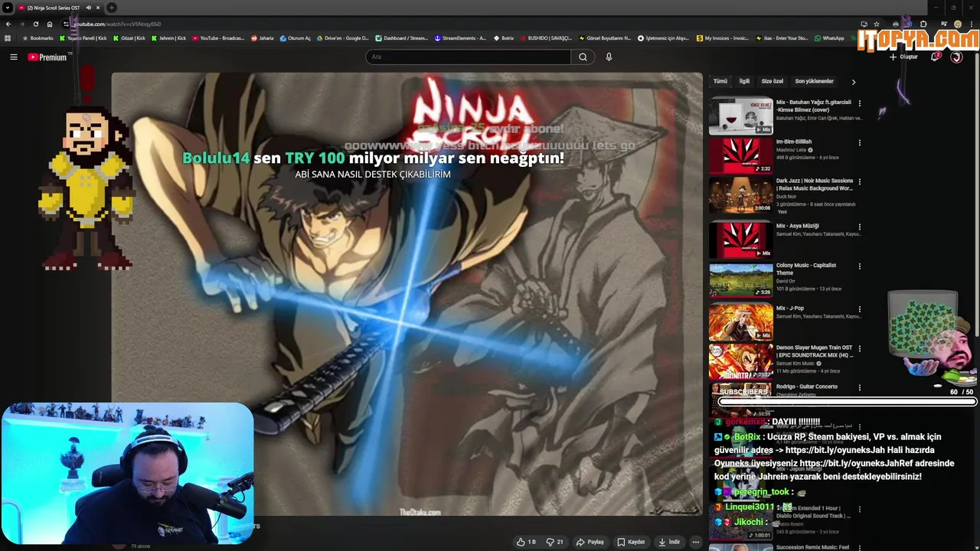Open YouTube notifications bell
This screenshot has height=551, width=980.
point(935,57)
